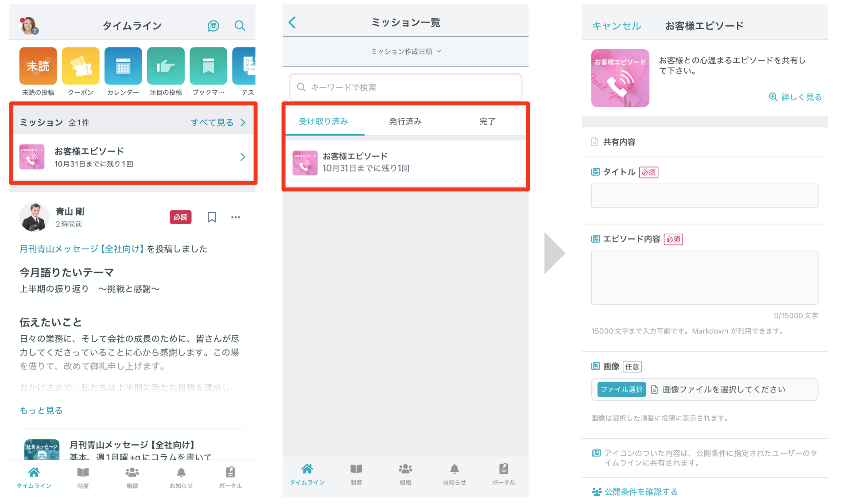Open the green ブックマーク bookmark shortcut icon

coord(208,66)
